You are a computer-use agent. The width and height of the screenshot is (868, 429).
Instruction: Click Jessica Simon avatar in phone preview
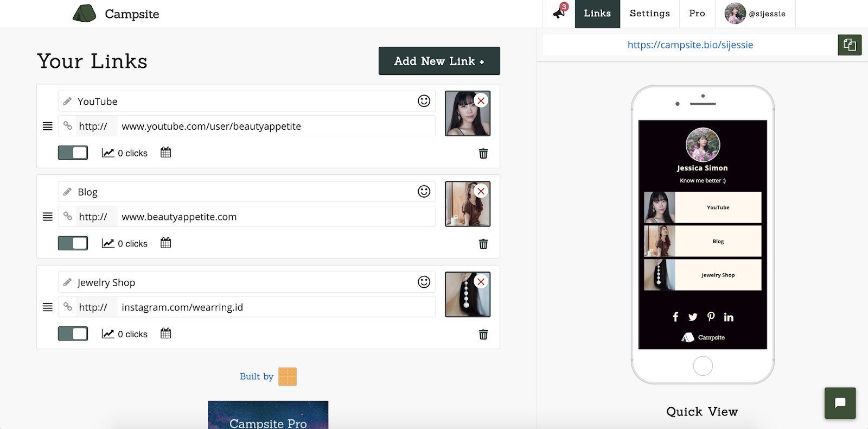[703, 144]
